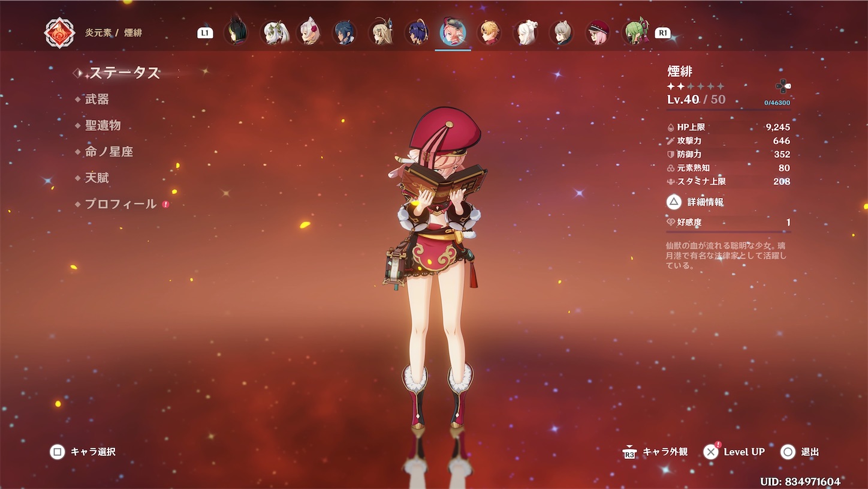Click the Lv.40 / 50 level text
Image resolution: width=868 pixels, height=489 pixels.
[697, 100]
